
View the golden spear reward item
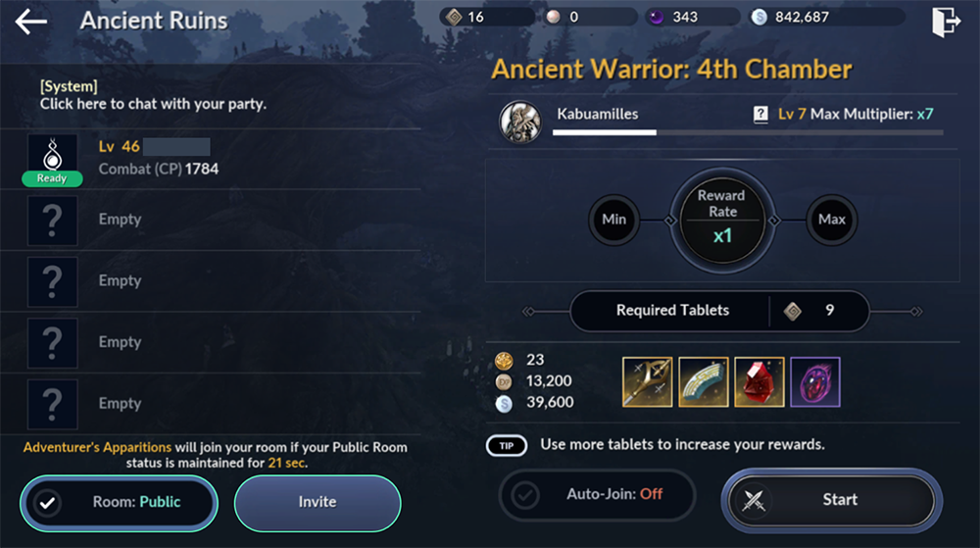(647, 381)
